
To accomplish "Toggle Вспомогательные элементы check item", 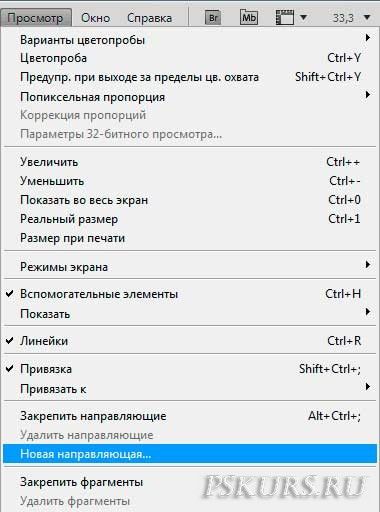I will (190, 294).
